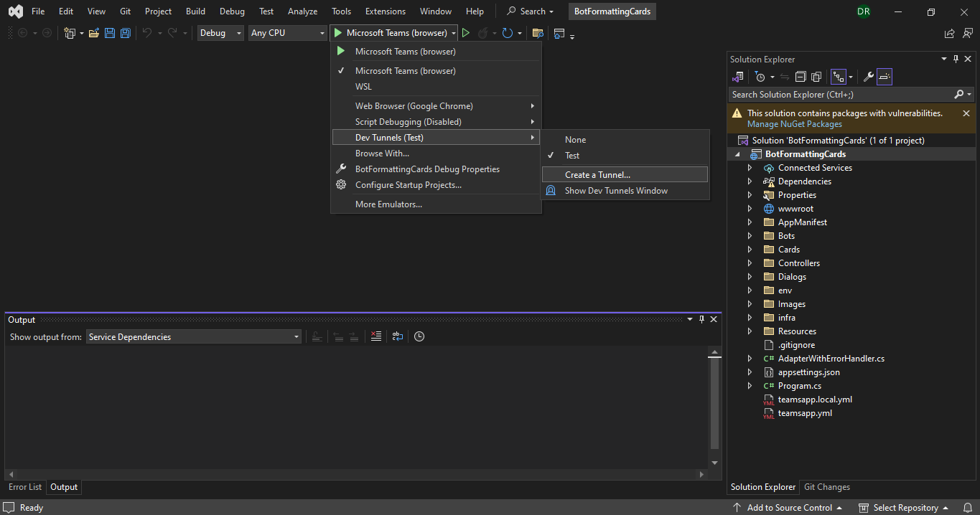Viewport: 980px width, 515px height.
Task: Click the Save icon in toolbar
Action: point(110,33)
